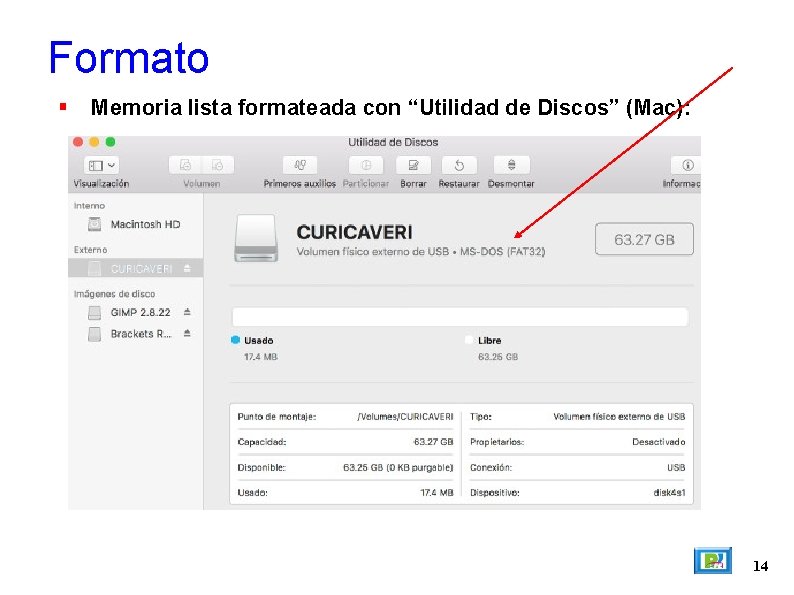
Task: Click the white Libre legend swatch
Action: (469, 340)
